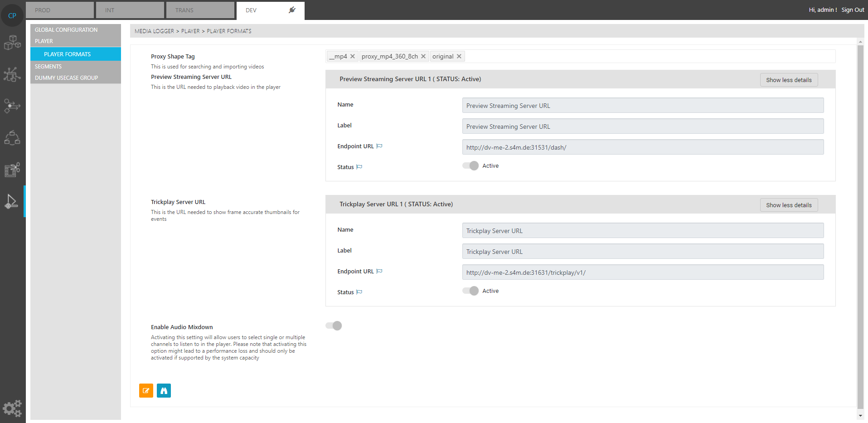Switch to the TRANS environment tab
Viewport: 868px width, 423px height.
tap(200, 10)
